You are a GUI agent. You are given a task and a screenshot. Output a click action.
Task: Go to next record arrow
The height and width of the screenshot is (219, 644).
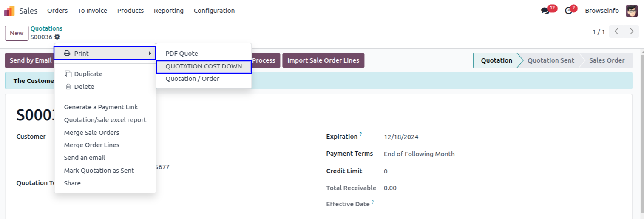[x=632, y=31]
